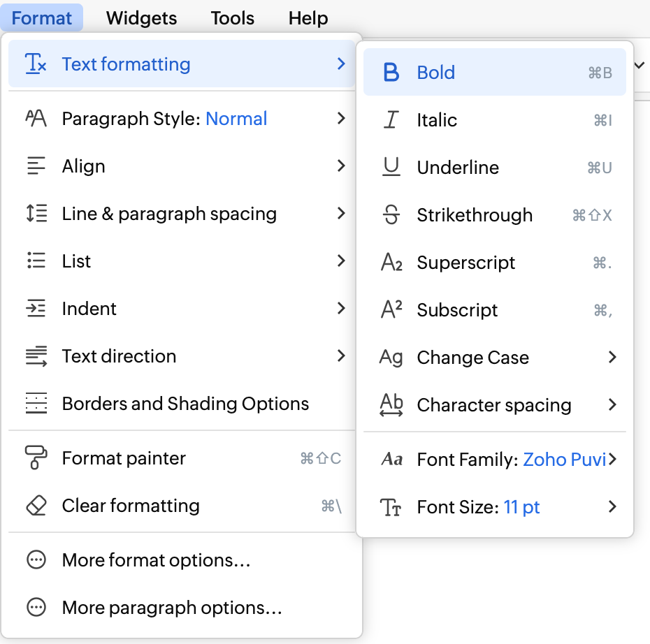Click the Bold B icon
This screenshot has height=644, width=650.
tap(391, 73)
